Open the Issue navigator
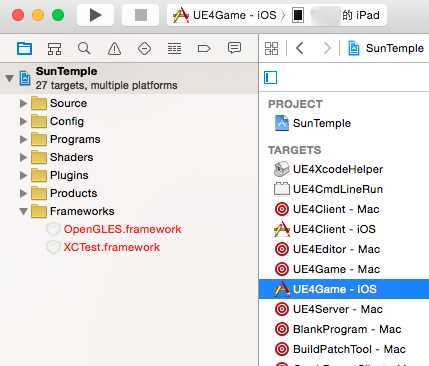The height and width of the screenshot is (366, 429). (114, 49)
